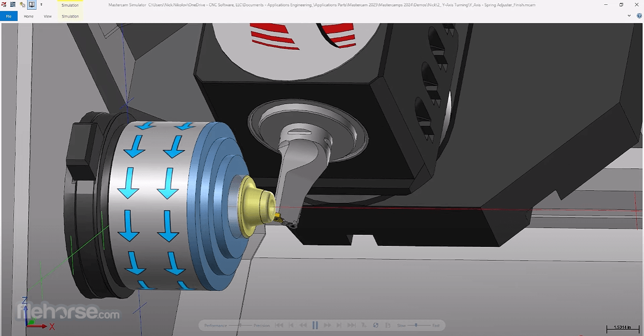Adjust the Slow to Fast speed slider

[x=419, y=325]
